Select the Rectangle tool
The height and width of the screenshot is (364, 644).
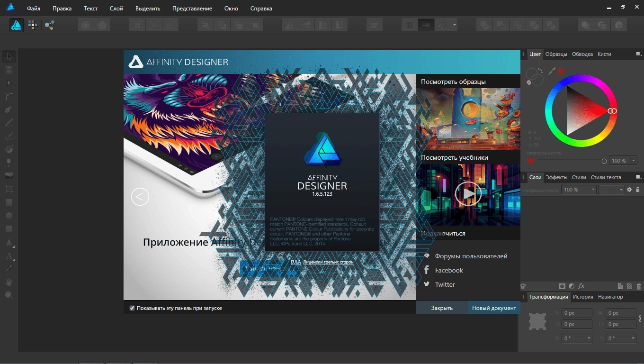[x=9, y=202]
